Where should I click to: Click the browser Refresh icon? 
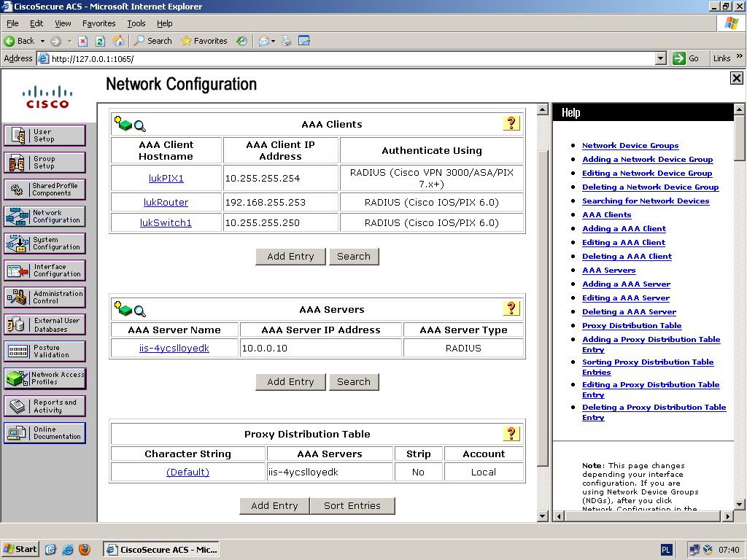tap(100, 41)
